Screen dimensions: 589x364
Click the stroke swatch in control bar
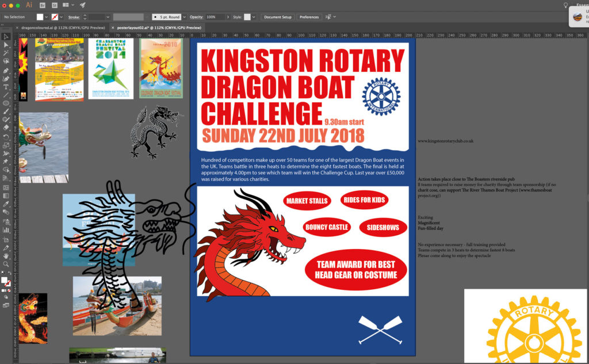[55, 17]
